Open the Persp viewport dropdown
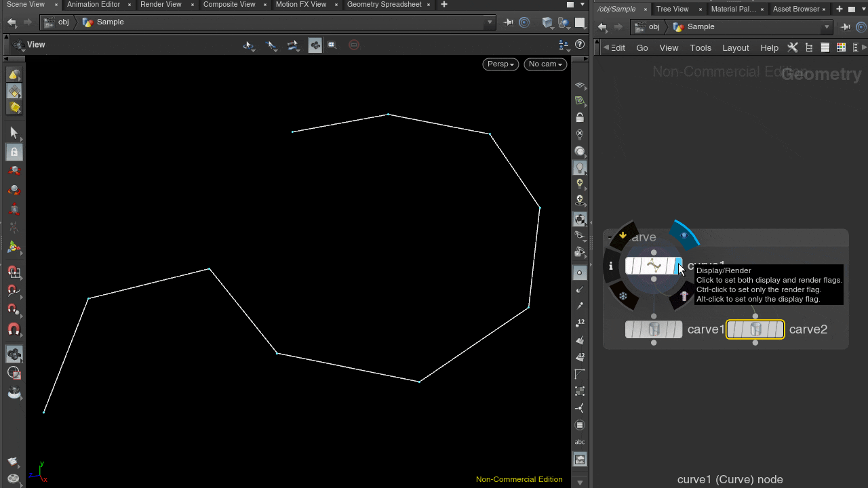 [500, 64]
